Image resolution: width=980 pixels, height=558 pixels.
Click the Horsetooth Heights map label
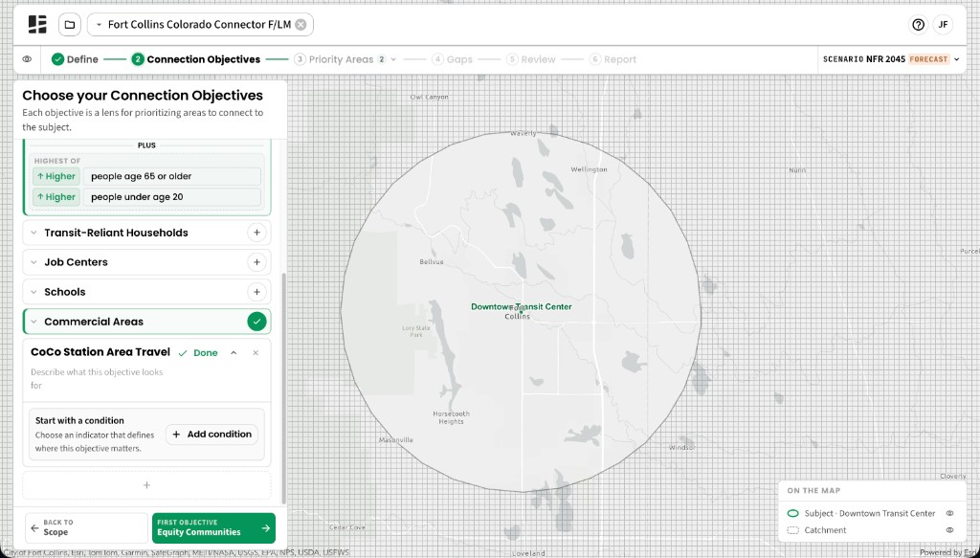click(451, 417)
